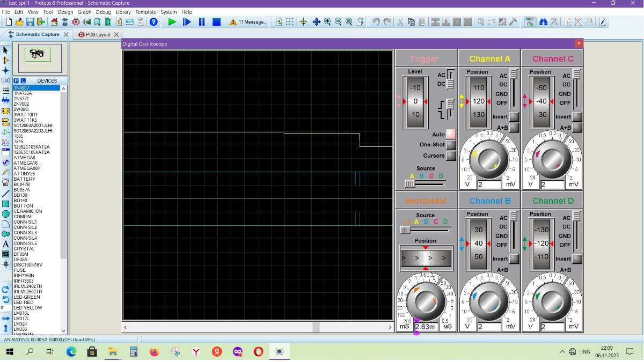644x362 pixels.
Task: Enable the Cursors button
Action: [x=451, y=156]
